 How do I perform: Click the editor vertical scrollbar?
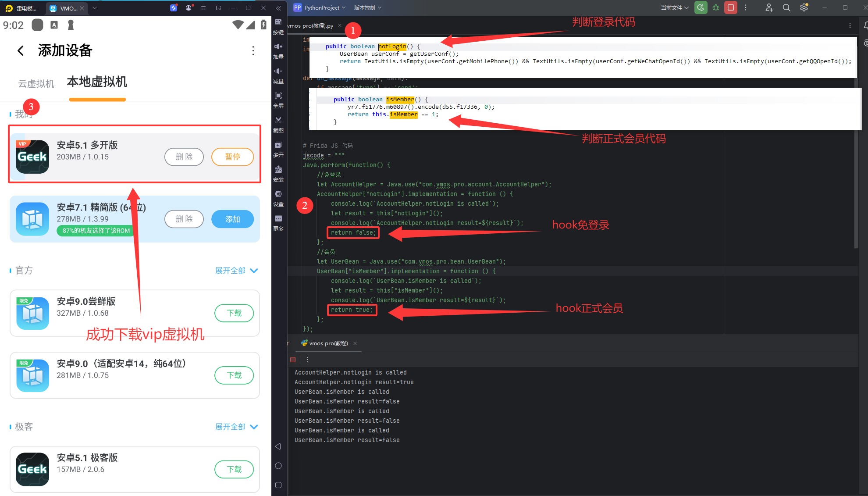[856, 145]
